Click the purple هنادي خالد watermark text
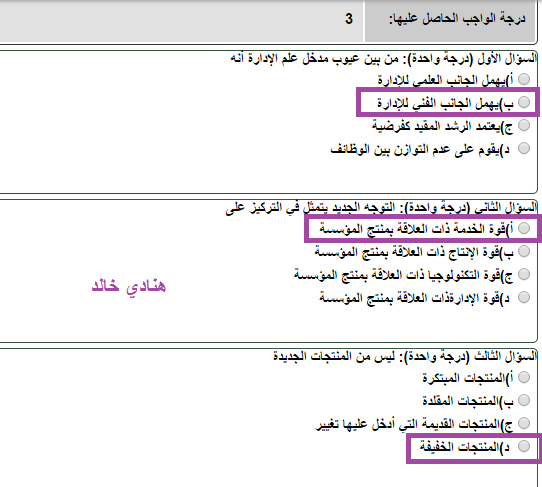The image size is (542, 487). [x=129, y=287]
